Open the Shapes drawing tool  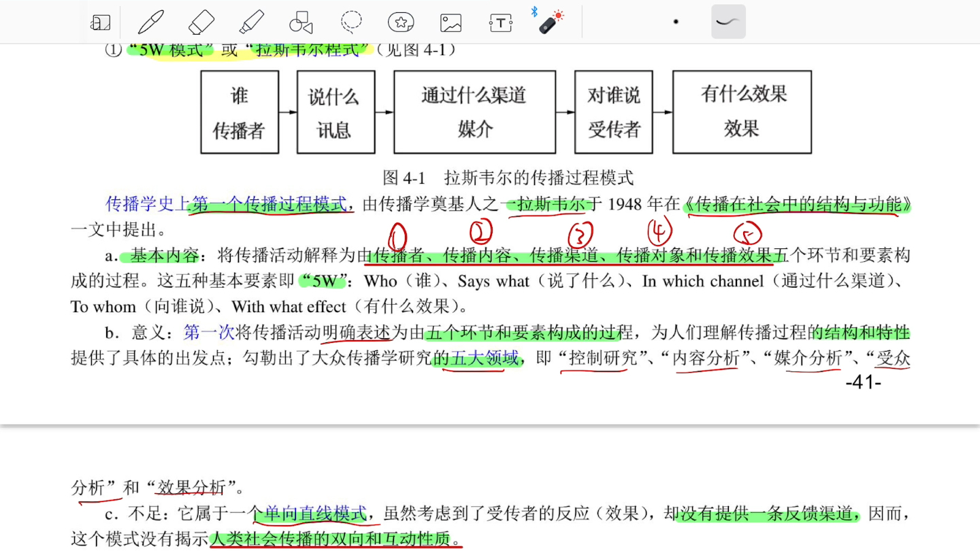point(300,21)
